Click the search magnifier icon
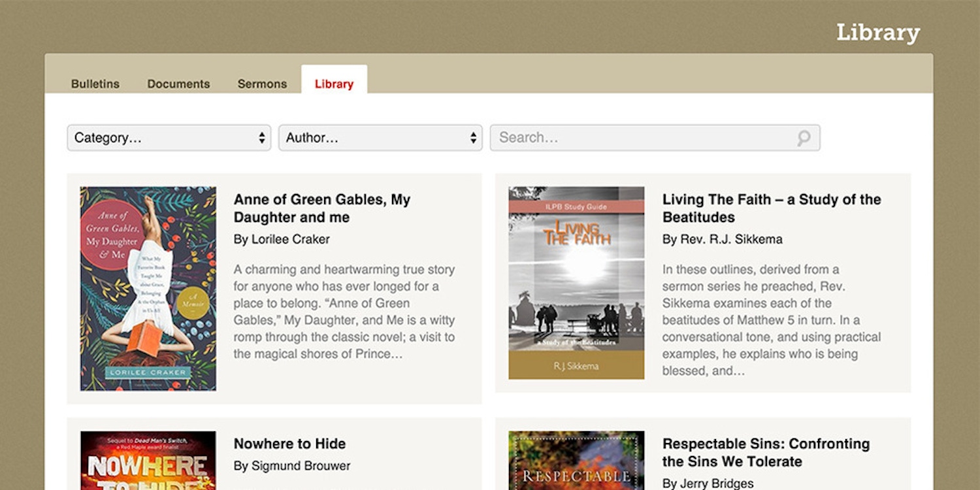This screenshot has height=490, width=980. pos(804,138)
